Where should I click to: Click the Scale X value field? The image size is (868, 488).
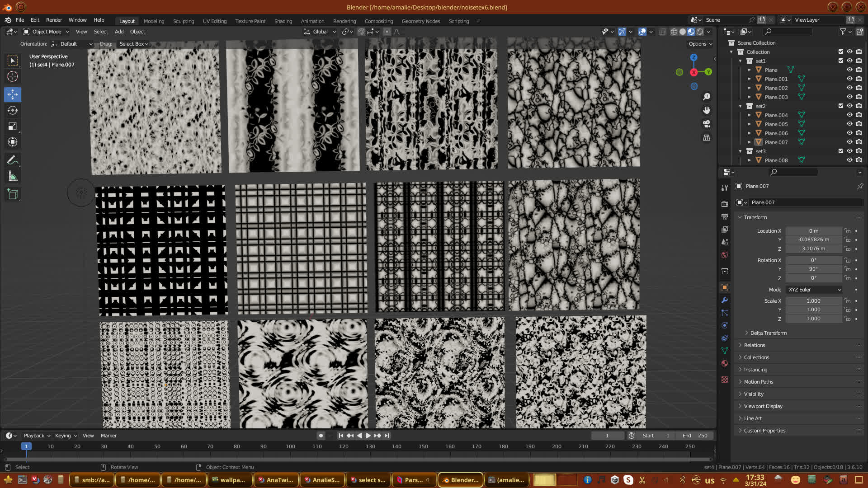click(x=813, y=301)
